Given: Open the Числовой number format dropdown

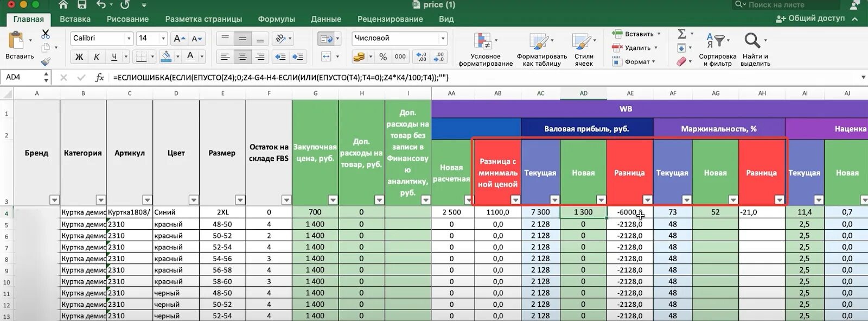Looking at the screenshot, I should [443, 39].
